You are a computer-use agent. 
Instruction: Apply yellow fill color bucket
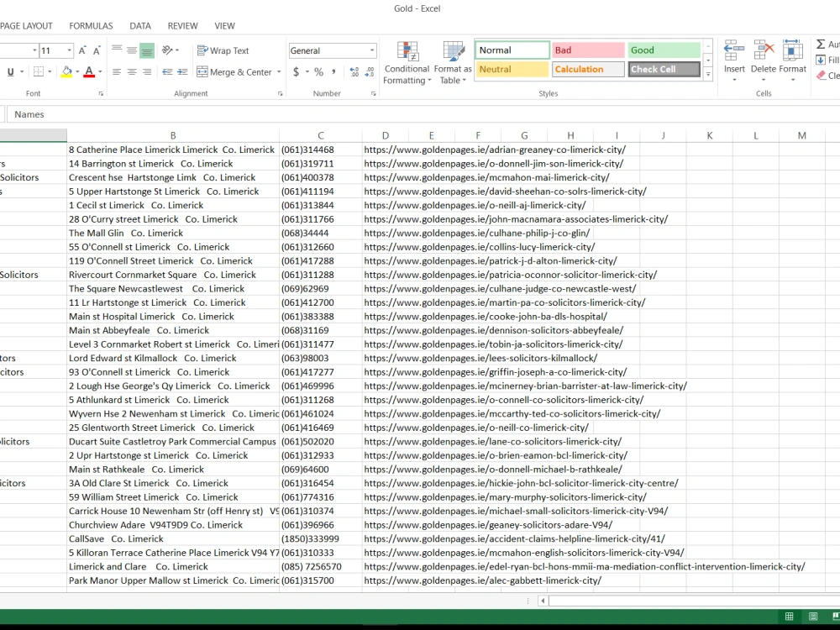tap(67, 71)
